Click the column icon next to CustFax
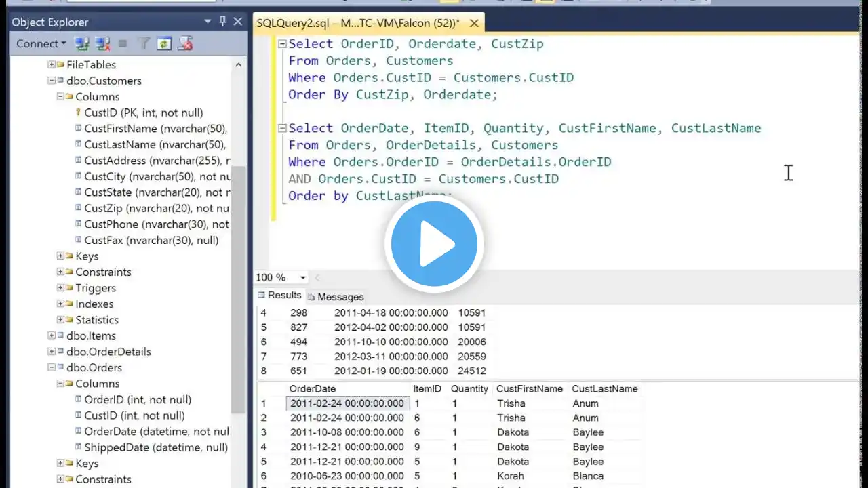 tap(78, 240)
